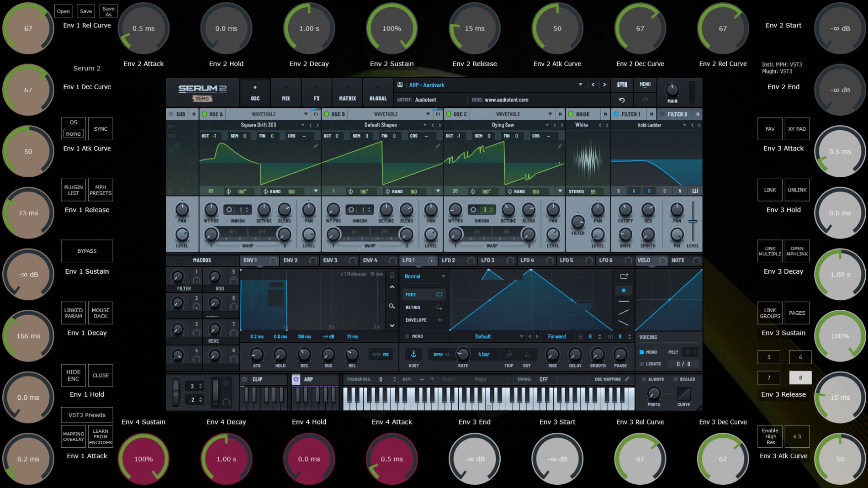This screenshot has width=868, height=488.
Task: Click the LFO host anchor icon
Action: pyautogui.click(x=413, y=354)
